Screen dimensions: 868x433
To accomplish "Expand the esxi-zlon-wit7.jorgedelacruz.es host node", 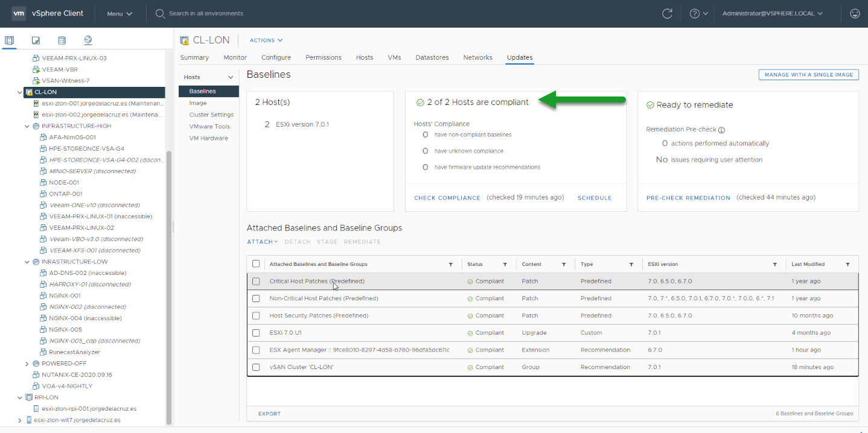I will click(x=20, y=420).
